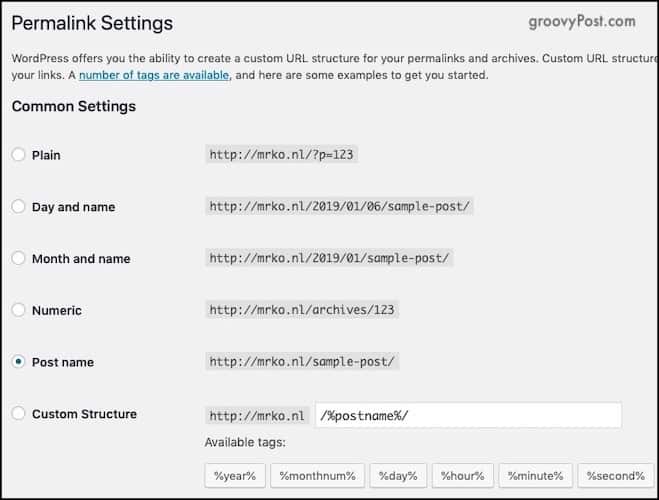This screenshot has width=659, height=500.
Task: Click the Common Settings heading
Action: 74,106
